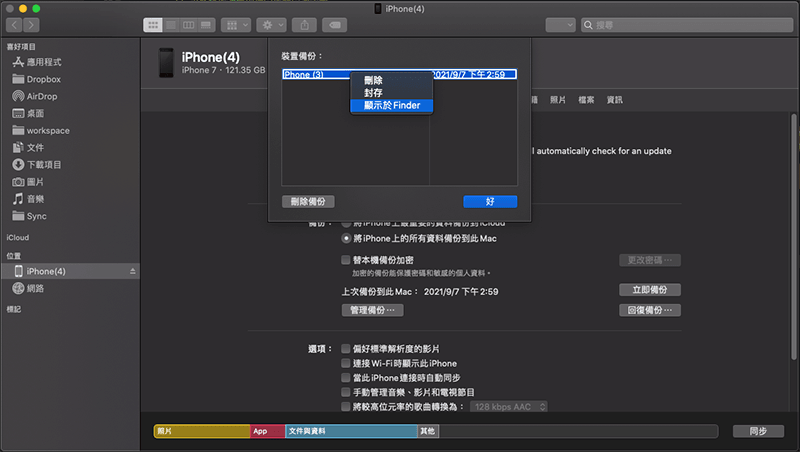800x452 pixels.
Task: Click the 回復備份 button
Action: (649, 310)
